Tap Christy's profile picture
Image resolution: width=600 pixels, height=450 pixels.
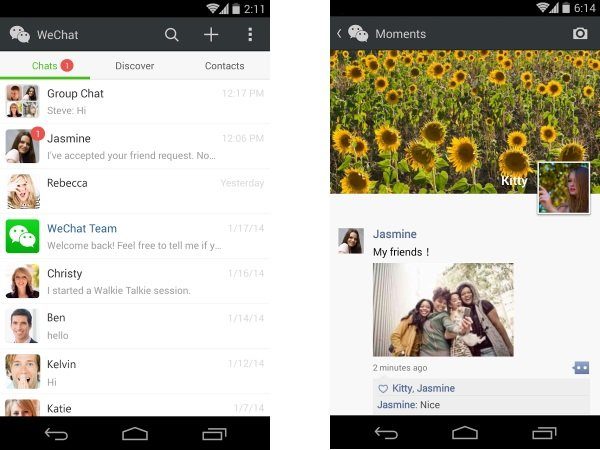click(x=23, y=281)
